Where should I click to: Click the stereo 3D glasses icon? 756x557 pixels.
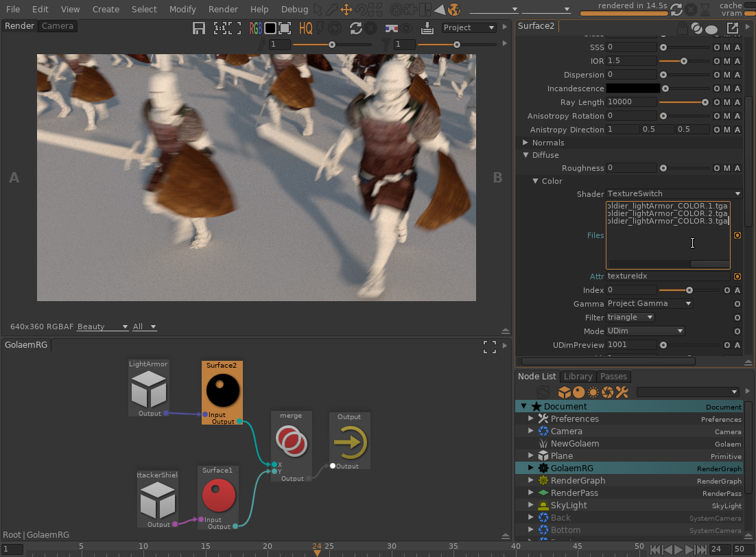[x=391, y=28]
